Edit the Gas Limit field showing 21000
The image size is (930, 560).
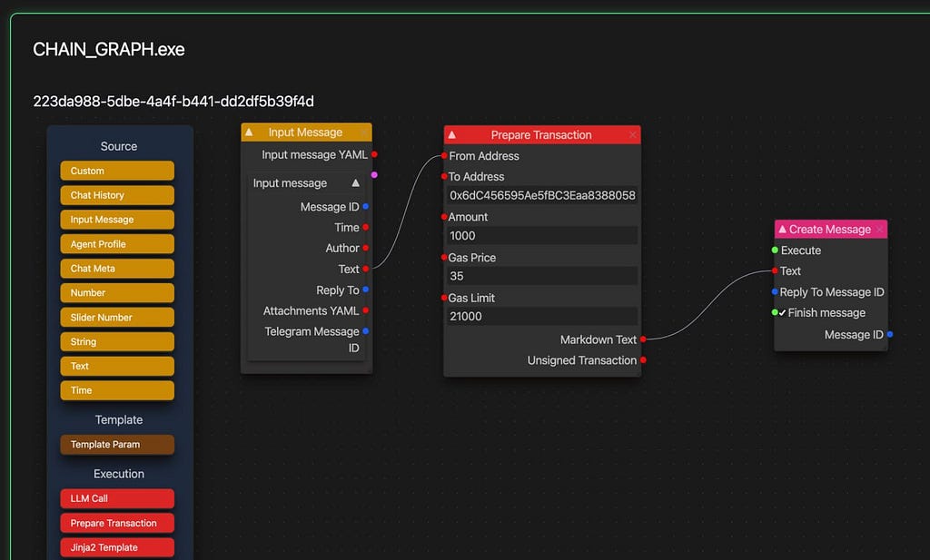pyautogui.click(x=542, y=317)
